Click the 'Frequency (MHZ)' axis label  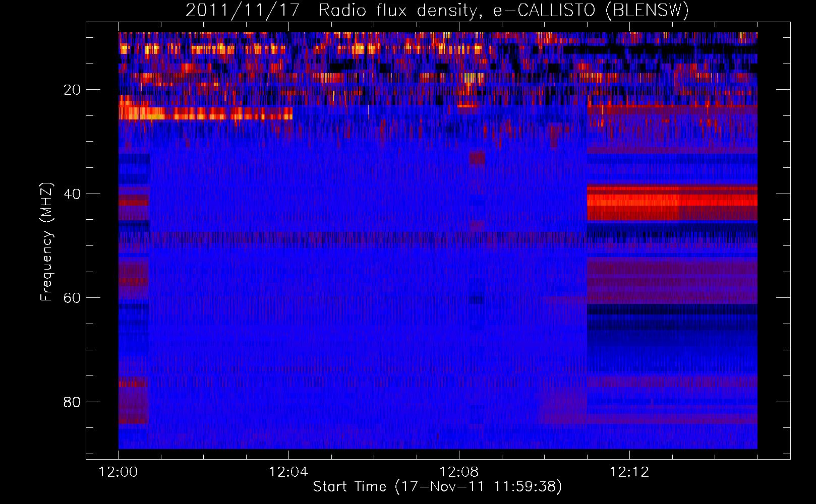coord(46,242)
